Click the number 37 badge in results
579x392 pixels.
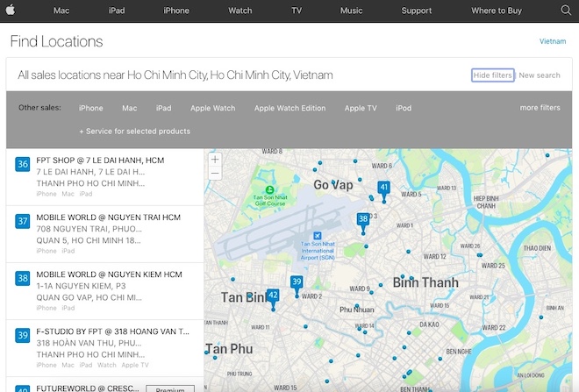(x=23, y=221)
